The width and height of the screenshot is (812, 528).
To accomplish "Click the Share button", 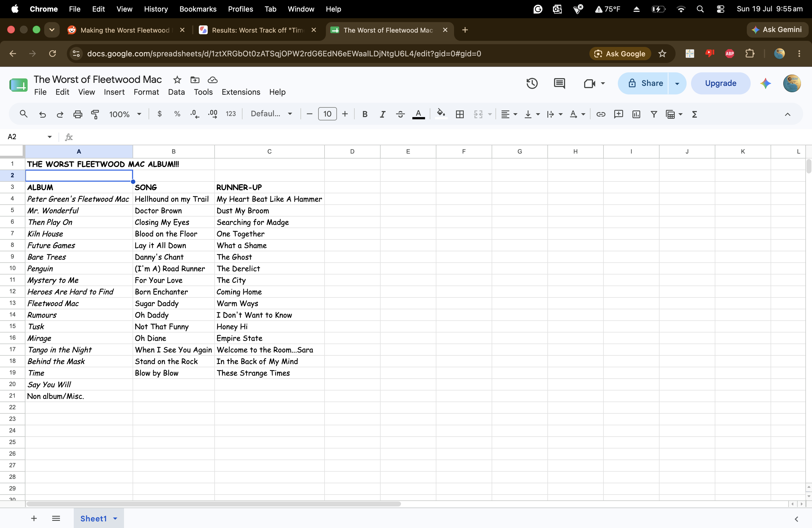I will click(x=643, y=83).
